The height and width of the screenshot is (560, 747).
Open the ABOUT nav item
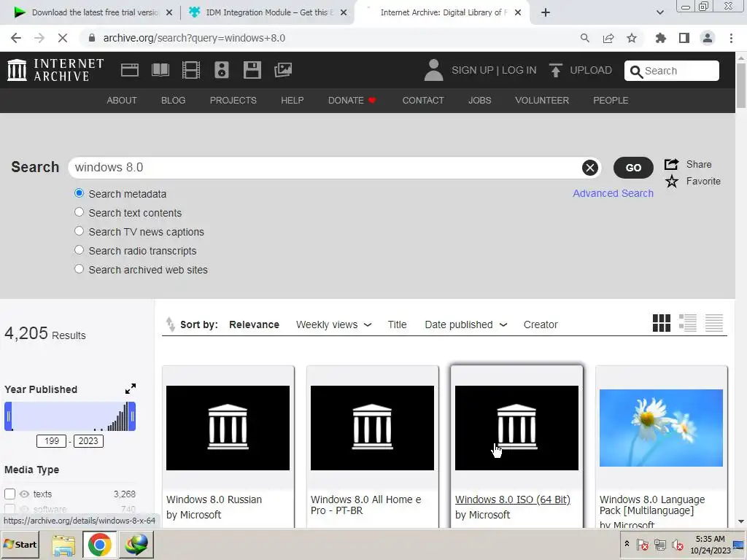(122, 101)
